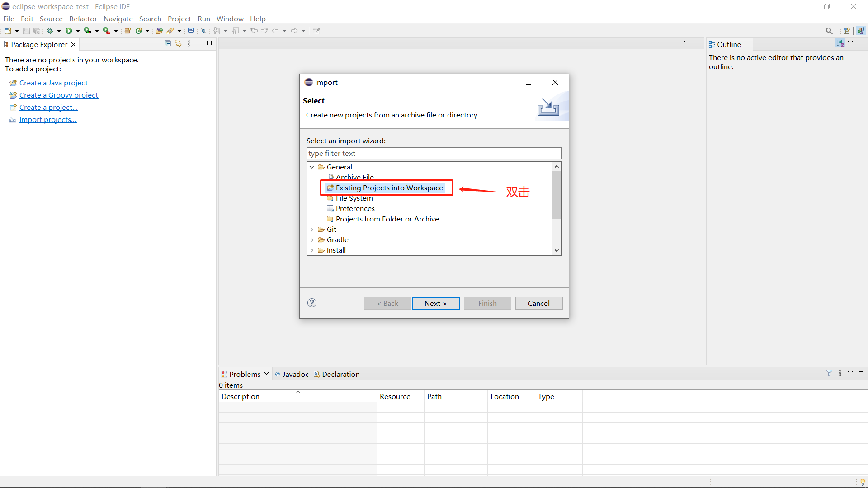868x488 pixels.
Task: Open Package Explorer view menu dots
Action: (x=189, y=43)
